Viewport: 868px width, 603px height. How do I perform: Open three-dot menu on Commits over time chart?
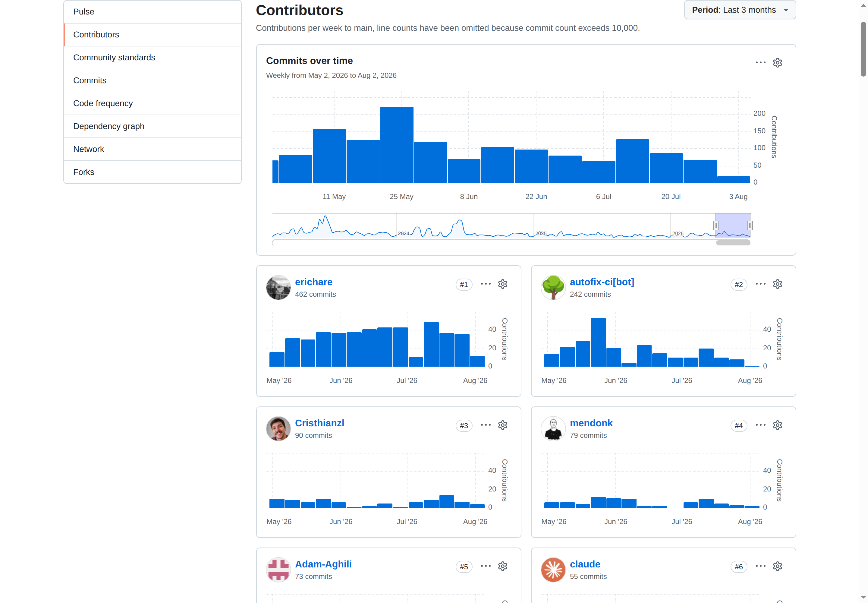coord(760,63)
